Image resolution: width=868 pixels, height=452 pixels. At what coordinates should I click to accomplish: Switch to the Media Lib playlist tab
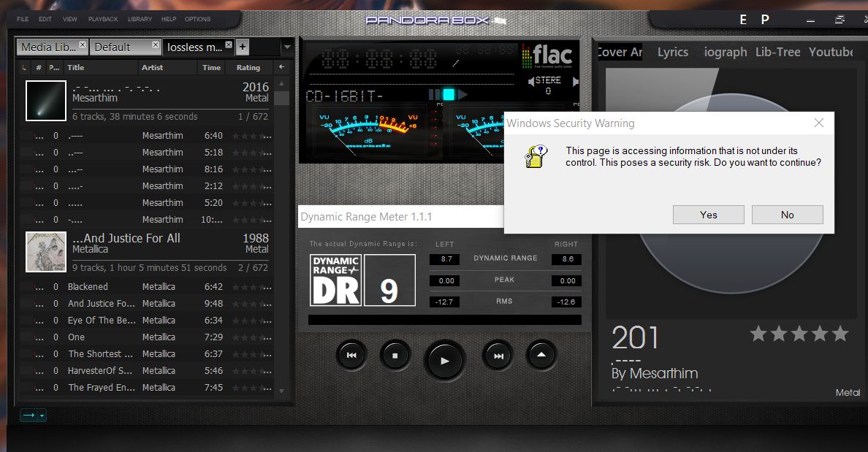tap(52, 47)
